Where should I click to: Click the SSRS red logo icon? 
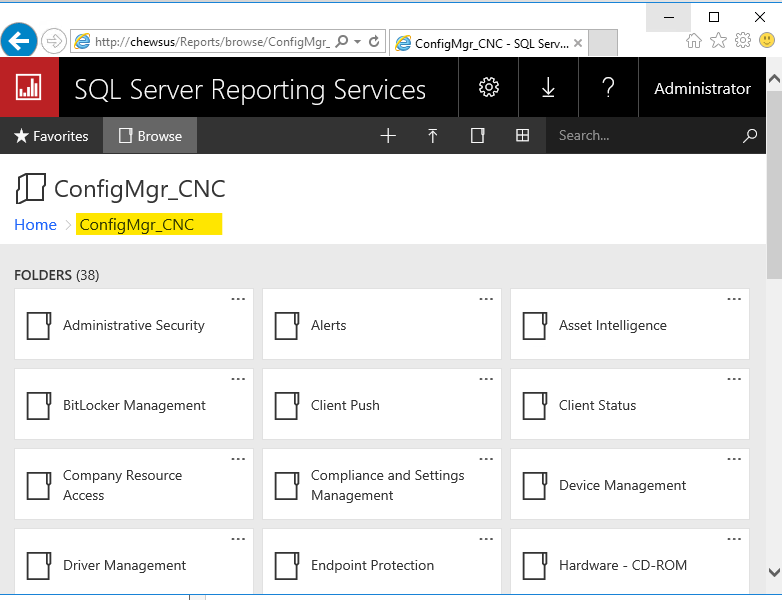point(29,87)
